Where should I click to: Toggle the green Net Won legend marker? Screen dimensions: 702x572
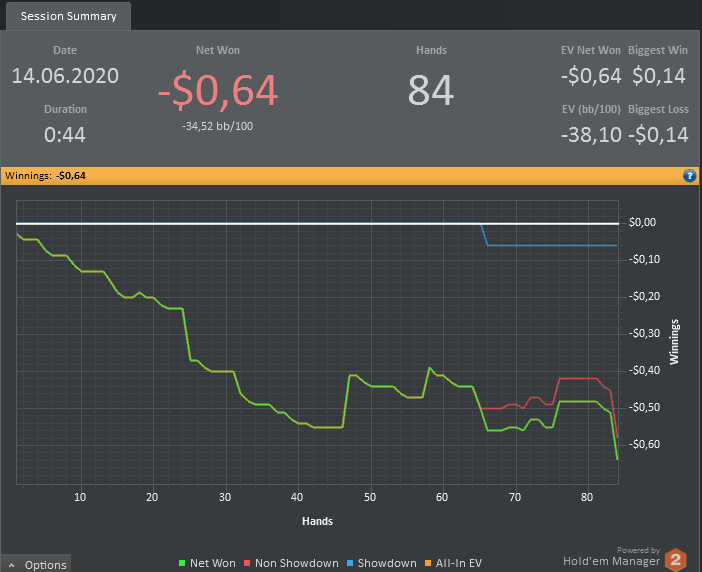click(182, 563)
